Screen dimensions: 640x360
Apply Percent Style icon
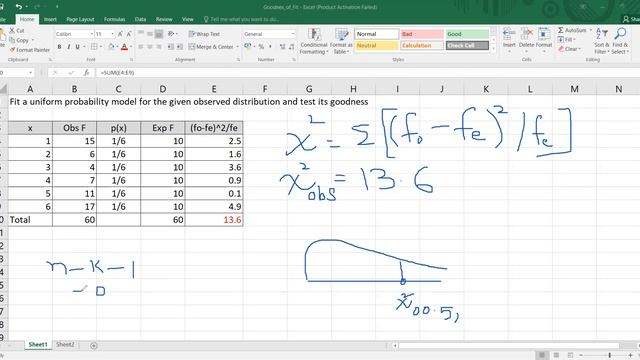tap(261, 47)
